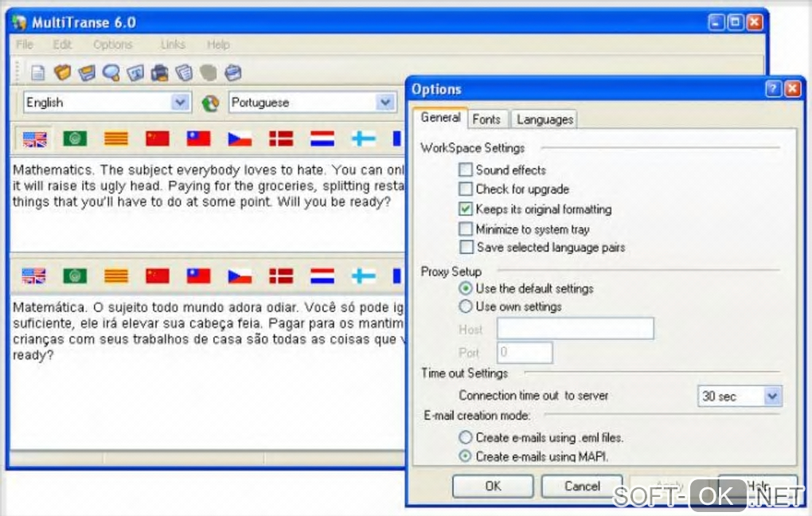The height and width of the screenshot is (516, 812).
Task: Switch to the General tab
Action: pos(441,118)
